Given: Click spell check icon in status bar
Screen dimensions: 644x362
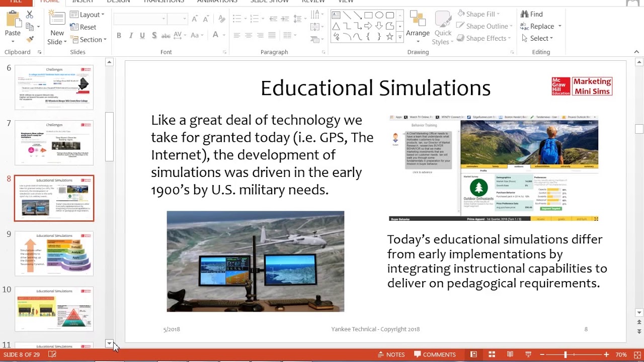Looking at the screenshot, I should click(52, 354).
